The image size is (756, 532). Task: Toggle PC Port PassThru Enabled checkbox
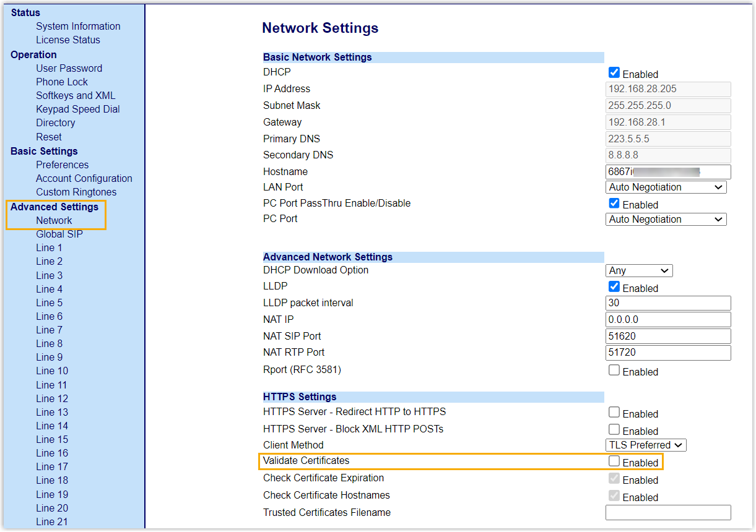tap(614, 204)
